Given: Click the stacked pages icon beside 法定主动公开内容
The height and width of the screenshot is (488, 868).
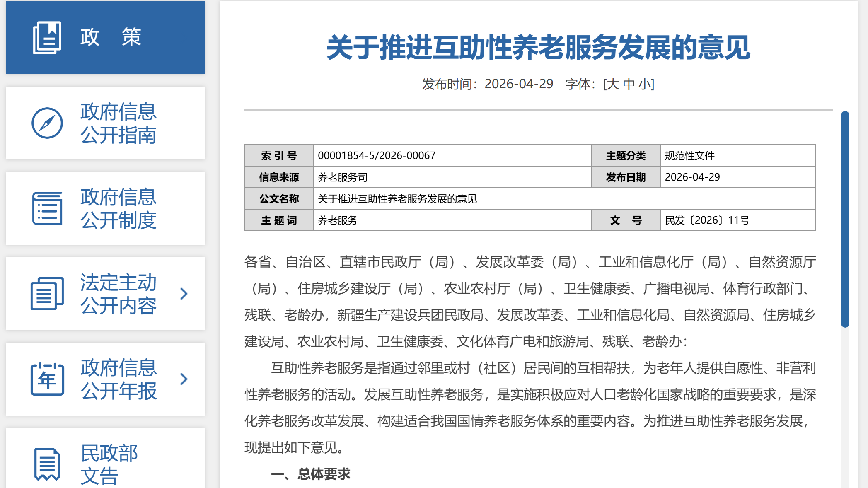Looking at the screenshot, I should coord(47,294).
